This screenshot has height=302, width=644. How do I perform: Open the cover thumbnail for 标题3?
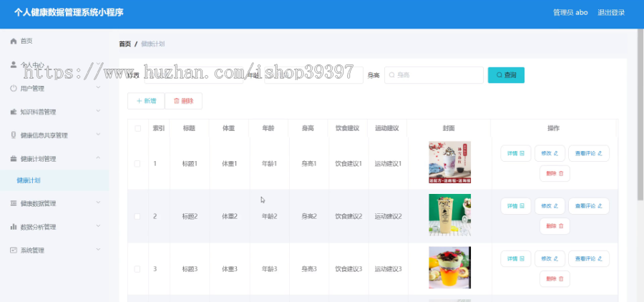(450, 268)
